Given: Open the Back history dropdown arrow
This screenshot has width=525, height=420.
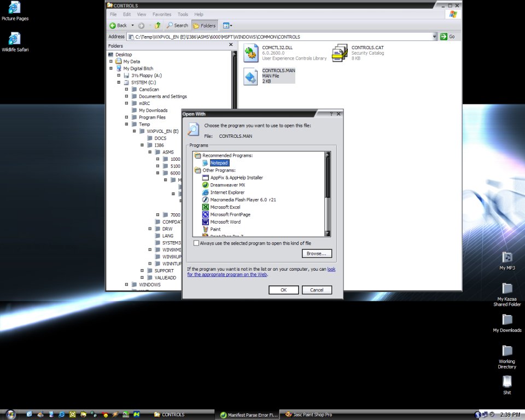Looking at the screenshot, I should [x=132, y=26].
